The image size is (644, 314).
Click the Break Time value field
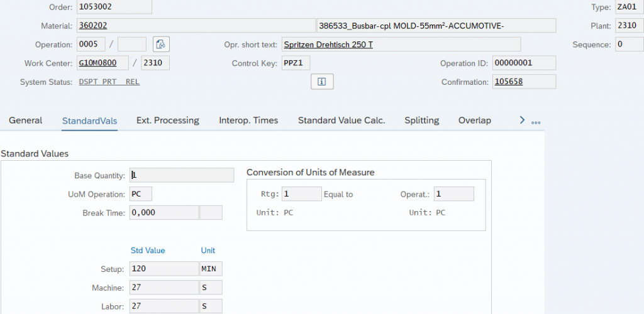tap(164, 213)
